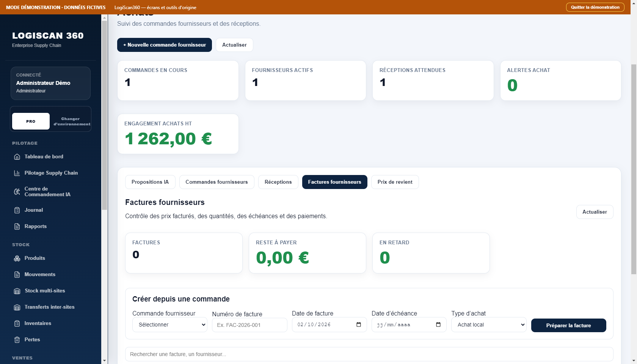Open Pilotage Supply Chain menu entry
Image resolution: width=637 pixels, height=364 pixels.
pos(50,173)
